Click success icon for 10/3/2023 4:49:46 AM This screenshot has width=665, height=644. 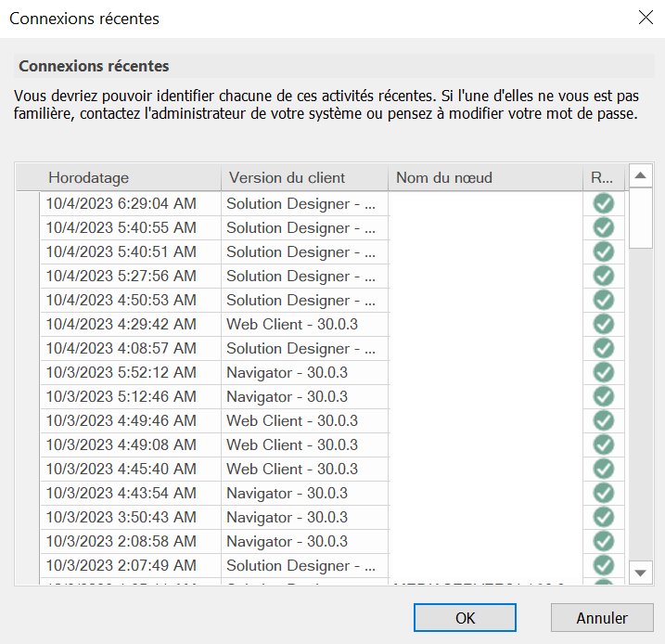click(x=604, y=421)
